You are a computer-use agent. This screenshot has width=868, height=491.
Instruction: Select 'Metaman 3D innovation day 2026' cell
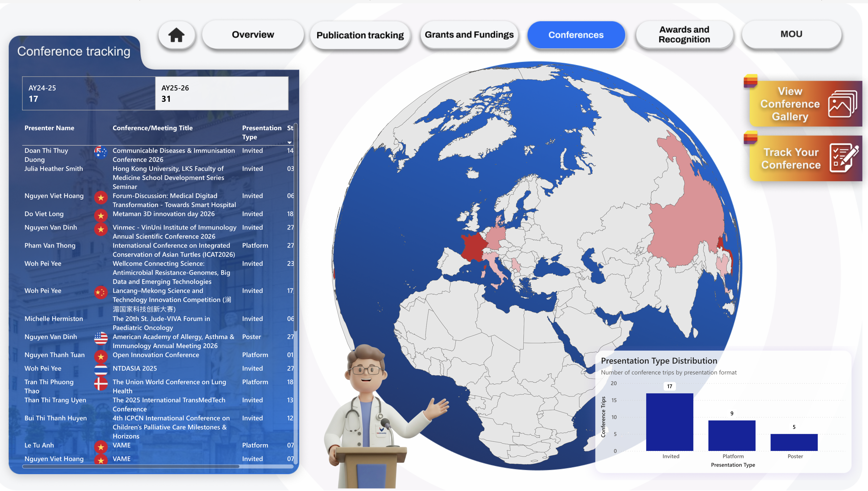click(164, 214)
